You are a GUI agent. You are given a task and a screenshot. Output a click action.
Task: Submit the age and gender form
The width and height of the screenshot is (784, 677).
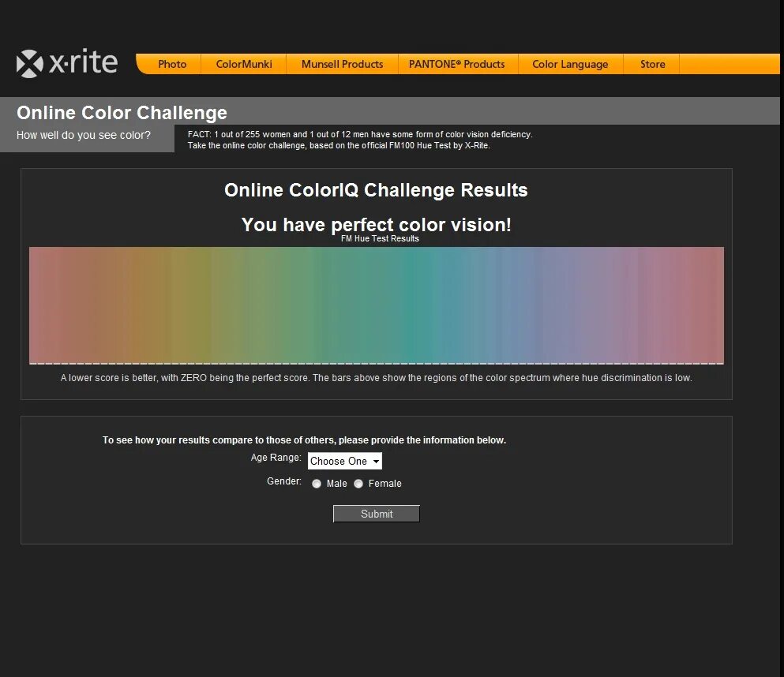[377, 514]
